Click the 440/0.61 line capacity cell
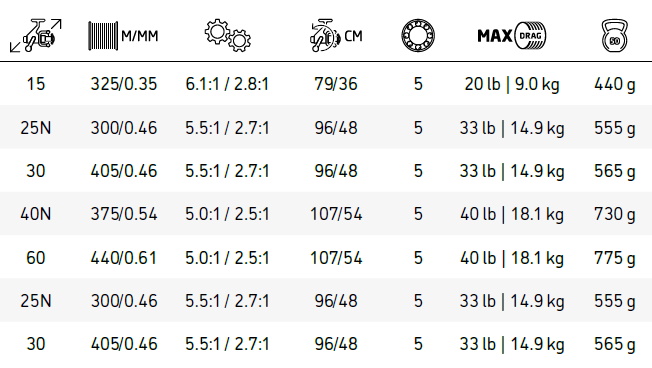 (x=124, y=258)
